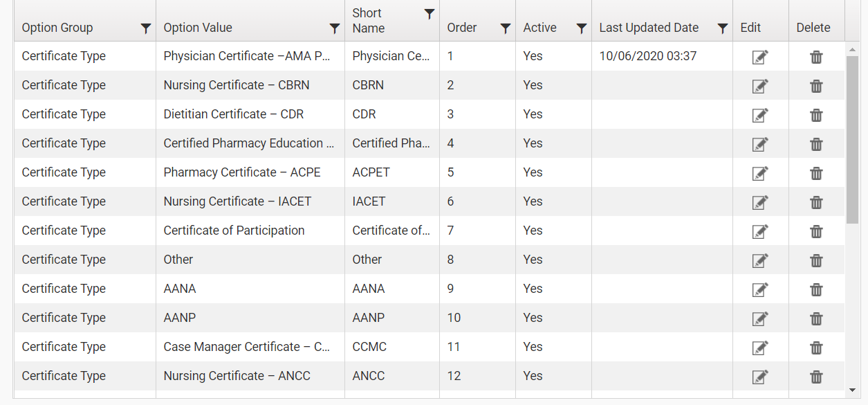This screenshot has width=868, height=405.
Task: Open the Short Name column filter
Action: [x=430, y=14]
